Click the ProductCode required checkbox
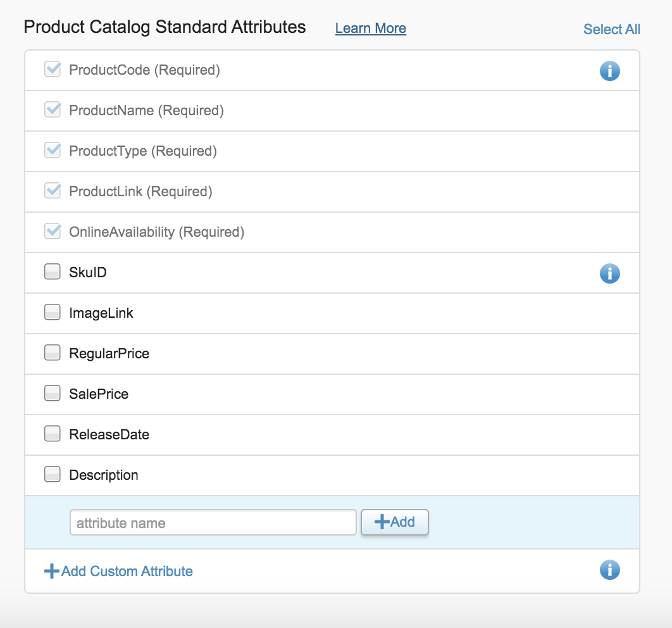 53,70
